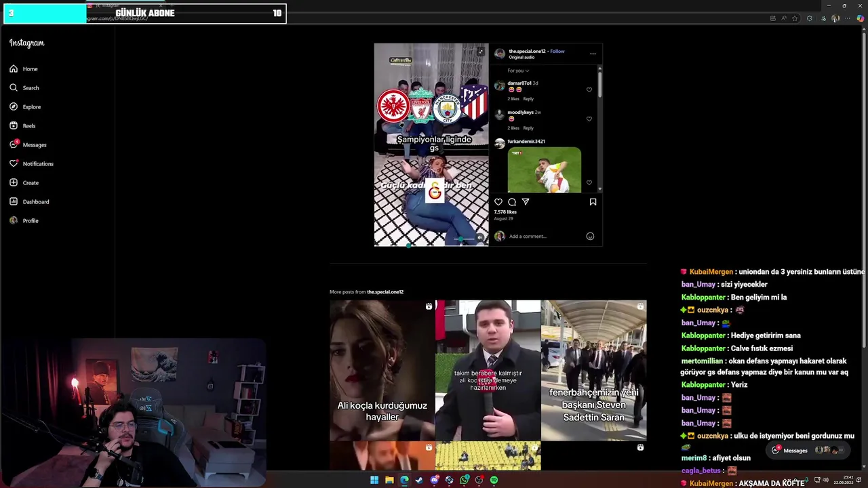Save post with bookmark icon
This screenshot has width=868, height=488.
[593, 202]
